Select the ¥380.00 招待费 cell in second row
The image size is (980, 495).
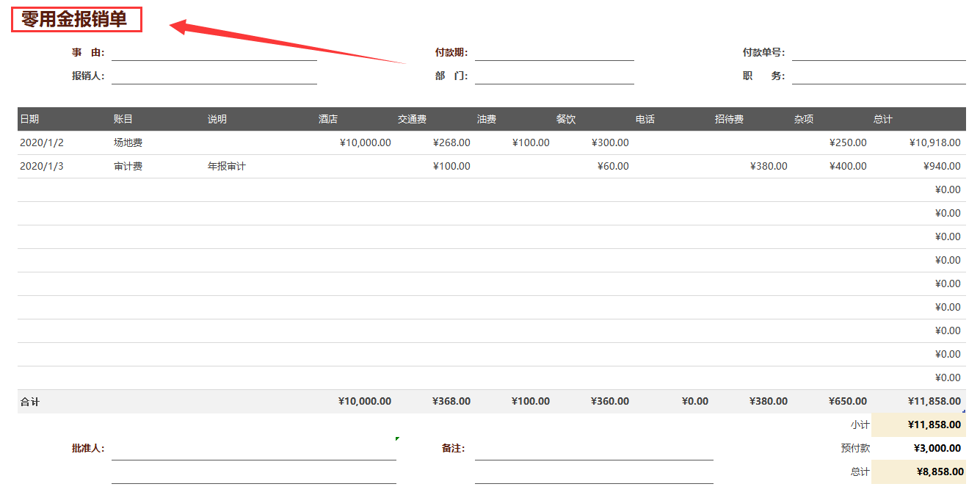pyautogui.click(x=753, y=166)
